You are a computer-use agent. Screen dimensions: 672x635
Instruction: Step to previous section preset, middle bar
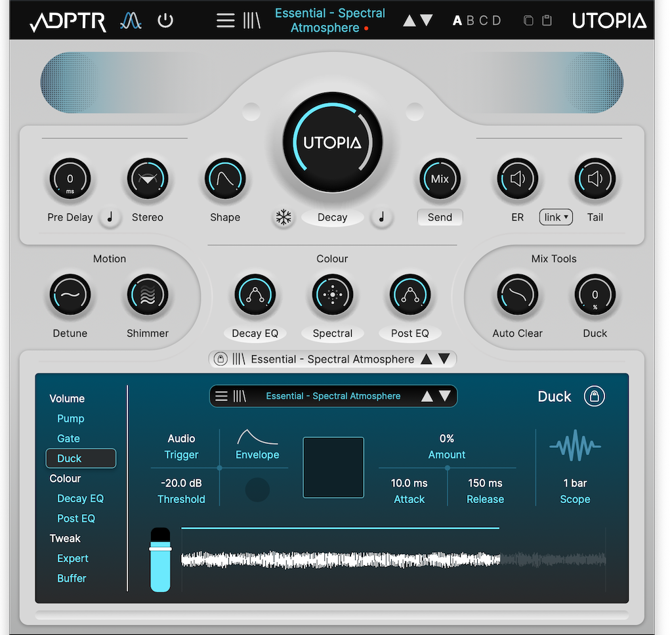(x=427, y=359)
